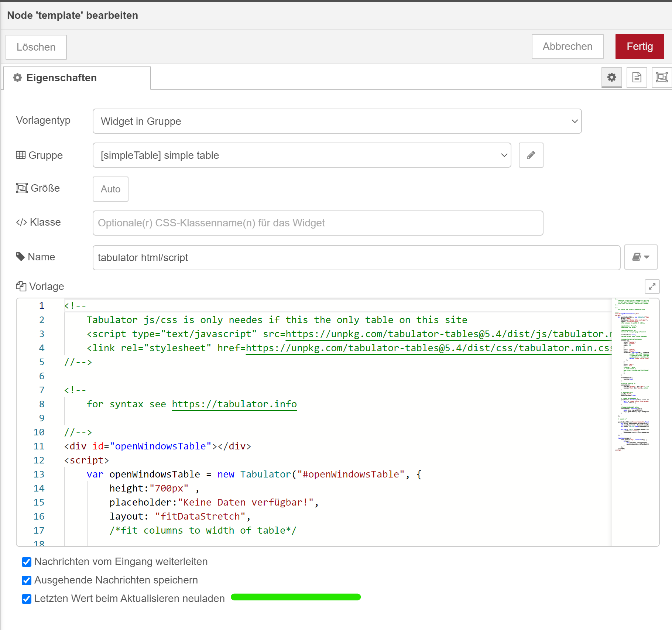Switch to the Eigenschaften tab
The height and width of the screenshot is (630, 672).
click(x=77, y=78)
